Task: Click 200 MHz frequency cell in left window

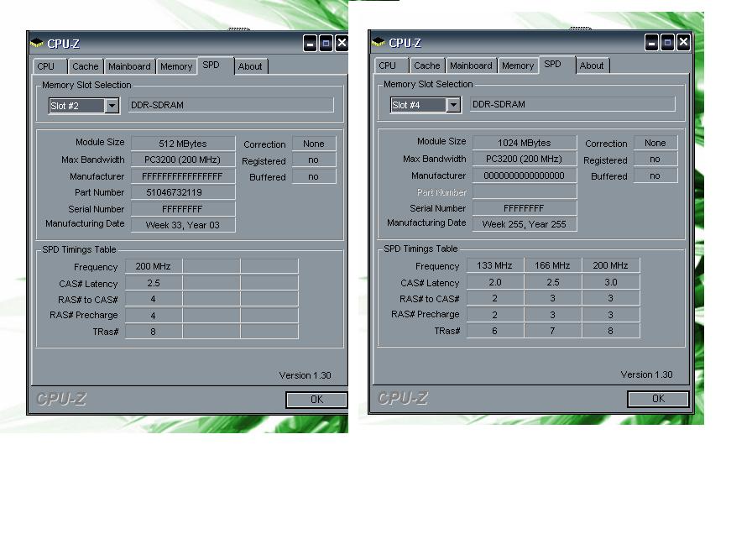Action: [x=153, y=266]
